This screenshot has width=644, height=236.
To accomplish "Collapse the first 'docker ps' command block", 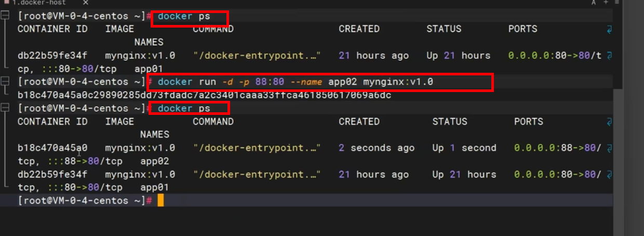I will coord(6,16).
